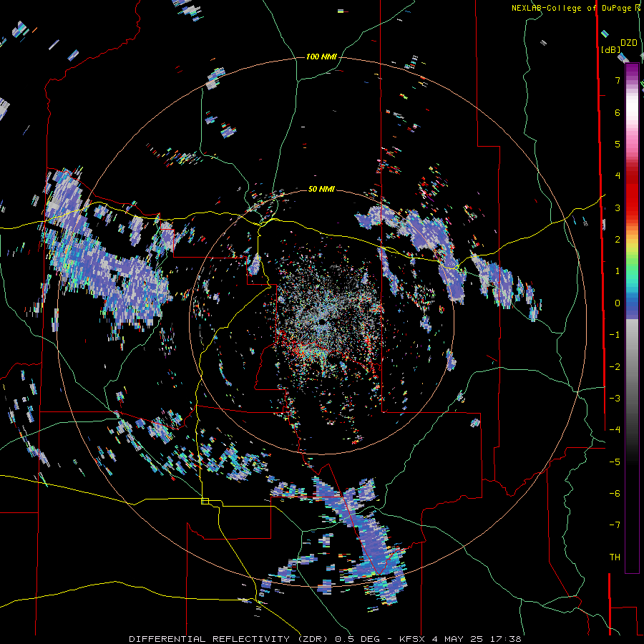This screenshot has width=644, height=644.
Task: Click the 50 NMI range ring label
Action: [321, 189]
